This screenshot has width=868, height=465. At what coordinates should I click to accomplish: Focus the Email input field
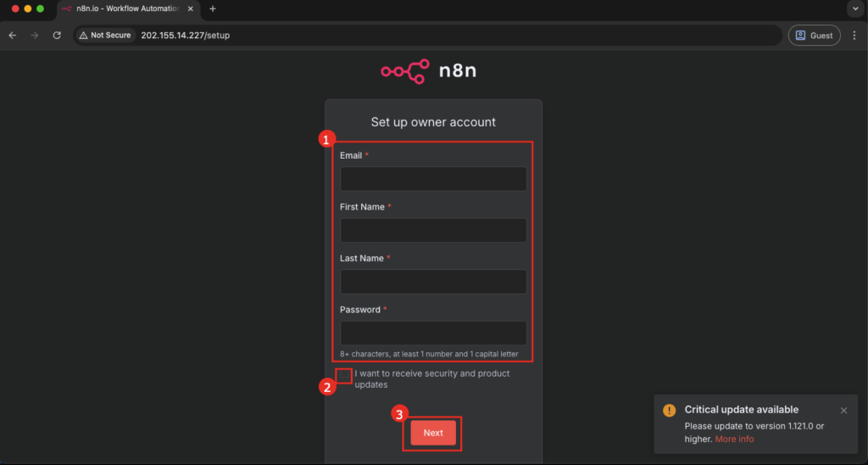coord(433,179)
